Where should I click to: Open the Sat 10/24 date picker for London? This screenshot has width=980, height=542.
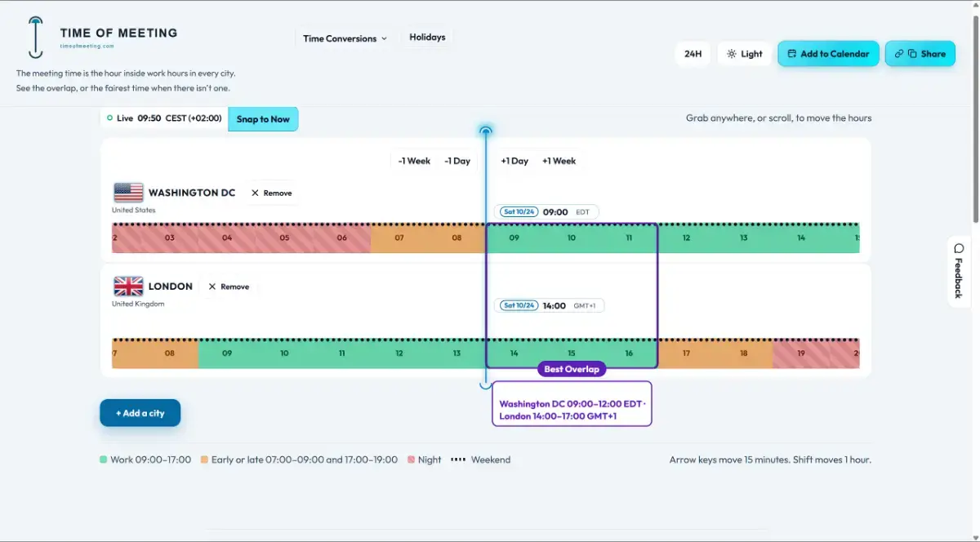(519, 306)
